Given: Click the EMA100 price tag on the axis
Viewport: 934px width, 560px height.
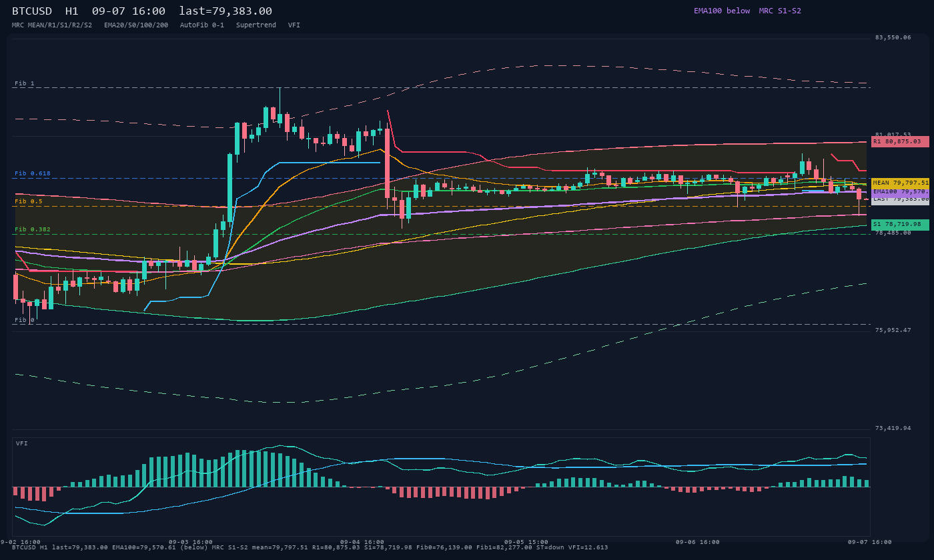Looking at the screenshot, I should click(x=900, y=191).
